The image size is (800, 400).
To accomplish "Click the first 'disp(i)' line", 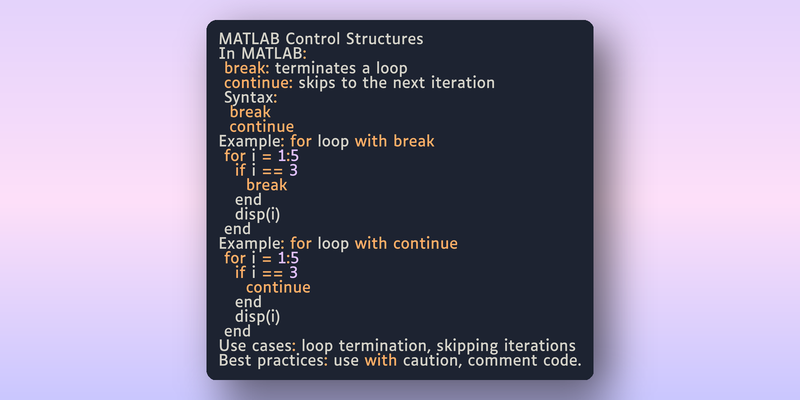I will (x=258, y=214).
